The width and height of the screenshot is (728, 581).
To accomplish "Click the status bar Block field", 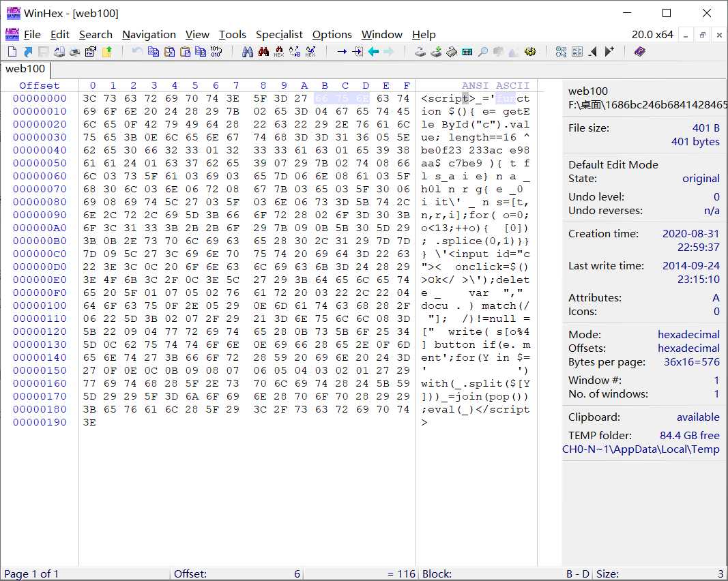I will coord(506,574).
